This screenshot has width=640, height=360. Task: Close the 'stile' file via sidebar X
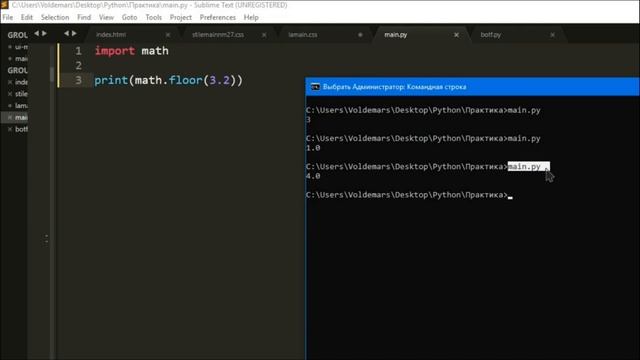pyautogui.click(x=10, y=94)
